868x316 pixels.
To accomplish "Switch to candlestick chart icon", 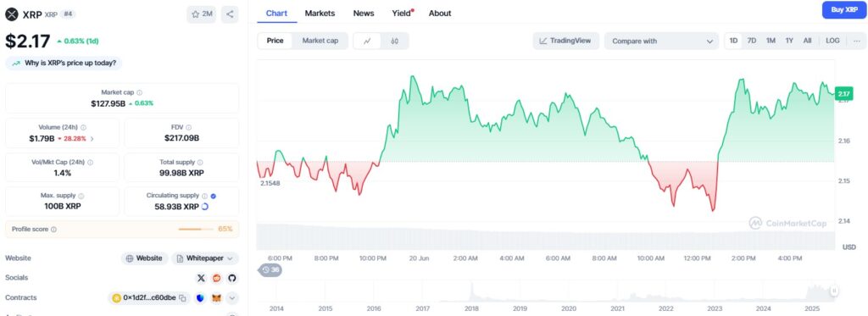I will point(395,41).
